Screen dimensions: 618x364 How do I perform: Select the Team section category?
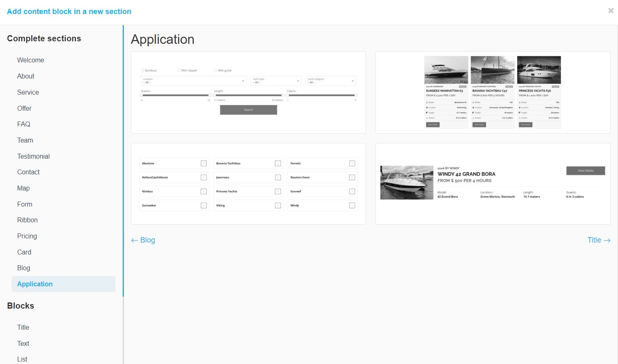click(25, 140)
